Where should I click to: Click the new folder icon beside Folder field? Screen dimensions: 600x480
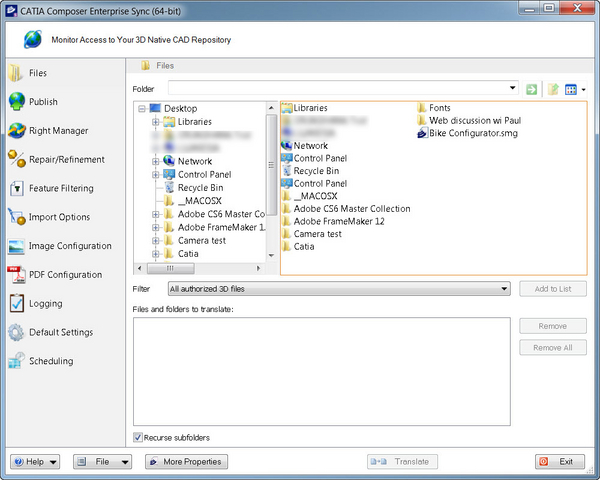[x=553, y=89]
